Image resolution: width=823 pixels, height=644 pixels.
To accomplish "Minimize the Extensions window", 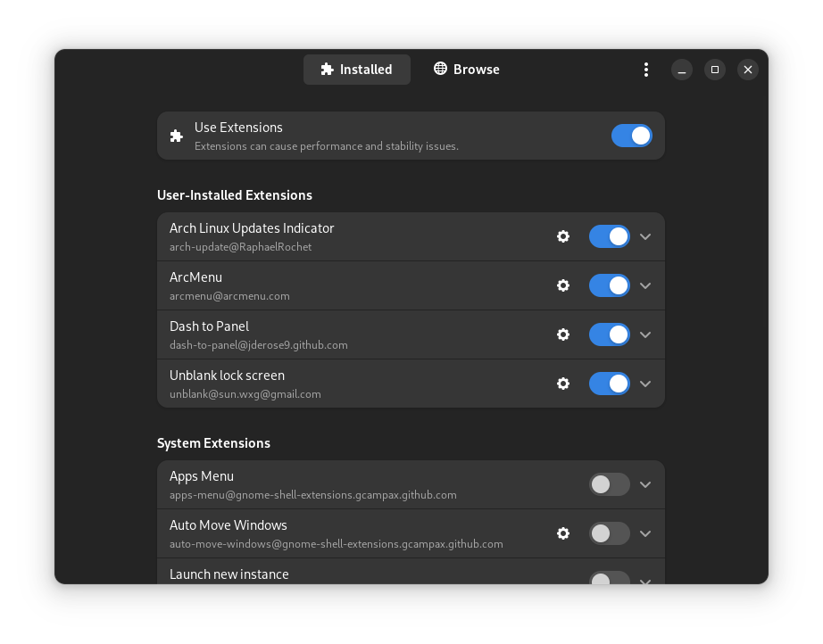I will (x=682, y=70).
